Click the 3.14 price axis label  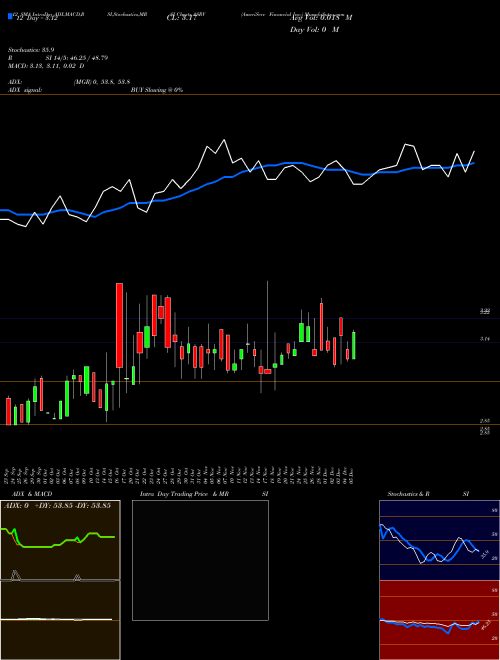(485, 338)
